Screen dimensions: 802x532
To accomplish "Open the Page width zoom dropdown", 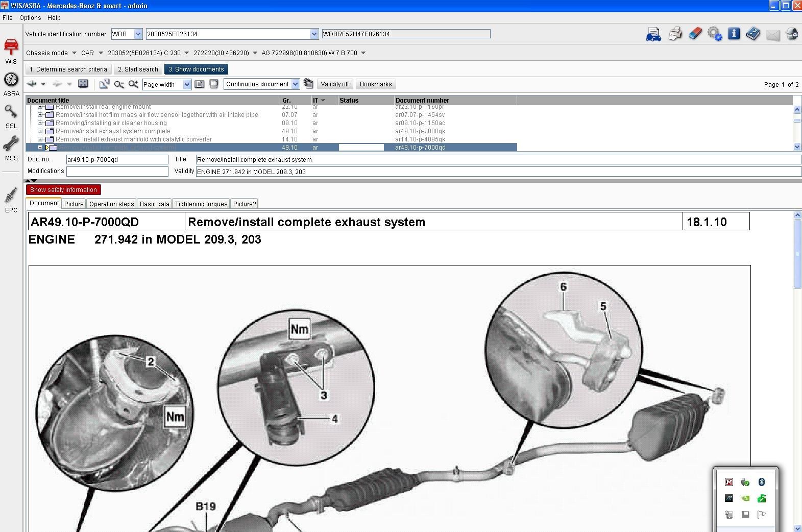I will pos(187,85).
